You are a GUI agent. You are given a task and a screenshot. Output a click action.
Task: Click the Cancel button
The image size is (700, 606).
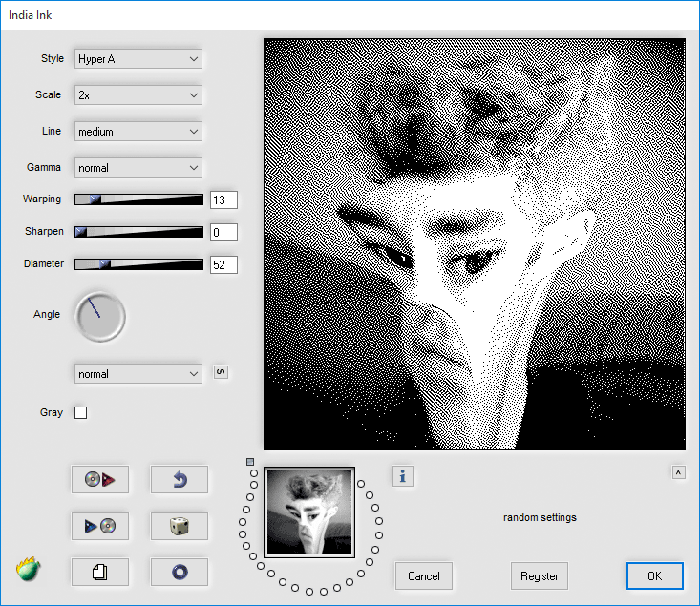424,576
